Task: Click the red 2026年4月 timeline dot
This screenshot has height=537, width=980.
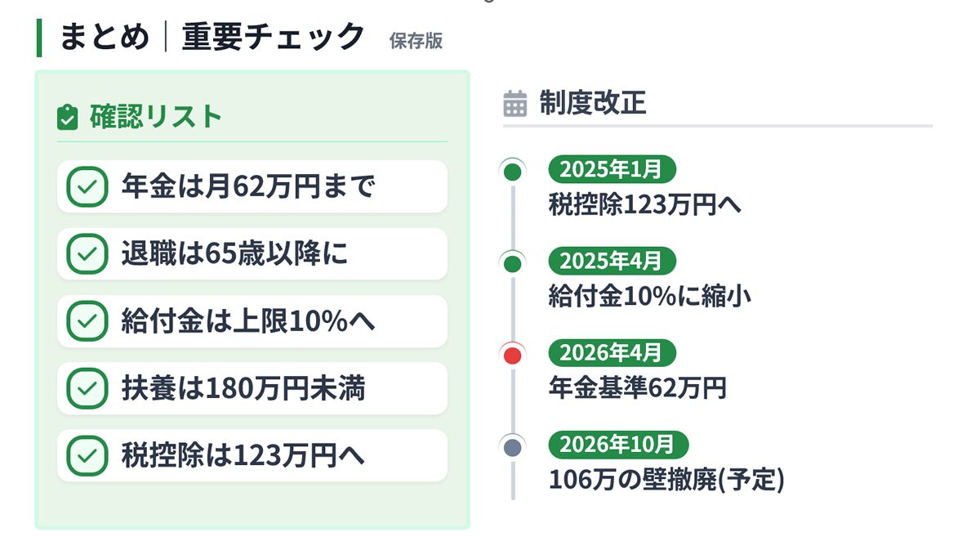Action: coord(513,355)
